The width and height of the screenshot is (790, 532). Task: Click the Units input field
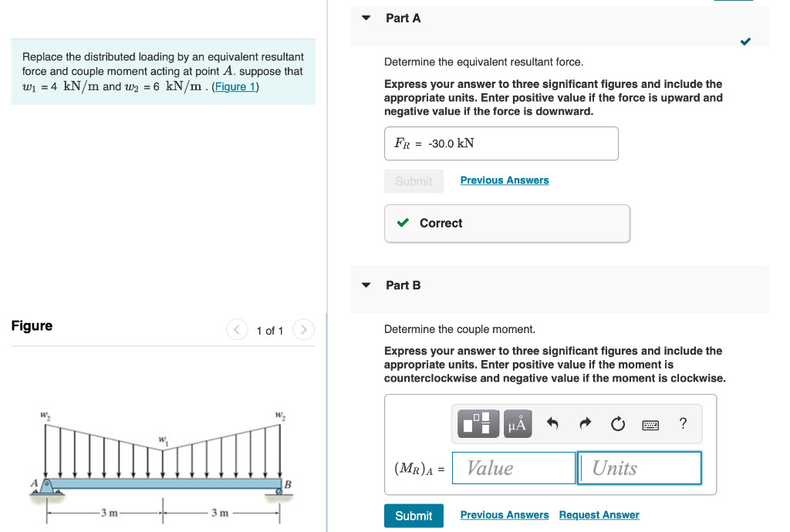(x=640, y=467)
